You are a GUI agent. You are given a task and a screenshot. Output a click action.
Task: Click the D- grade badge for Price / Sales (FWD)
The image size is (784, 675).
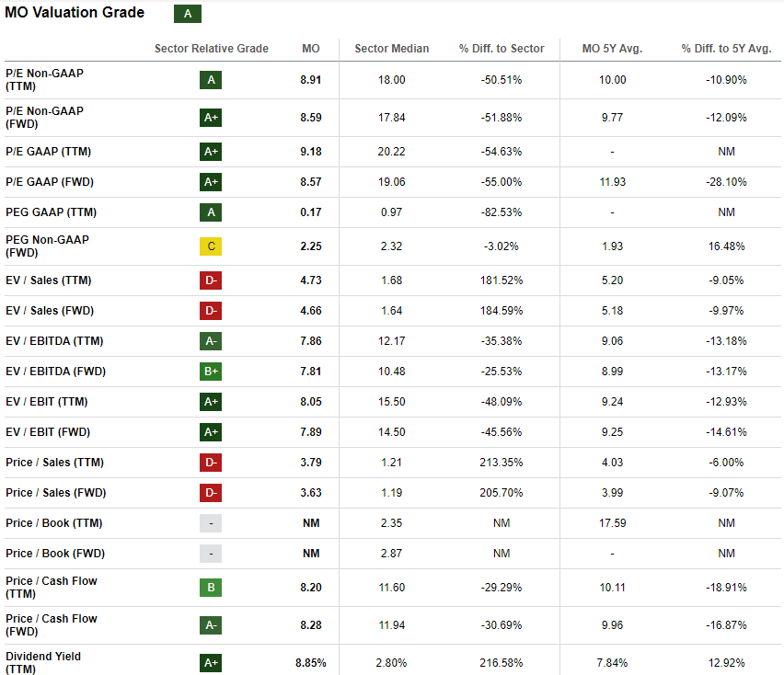[211, 493]
